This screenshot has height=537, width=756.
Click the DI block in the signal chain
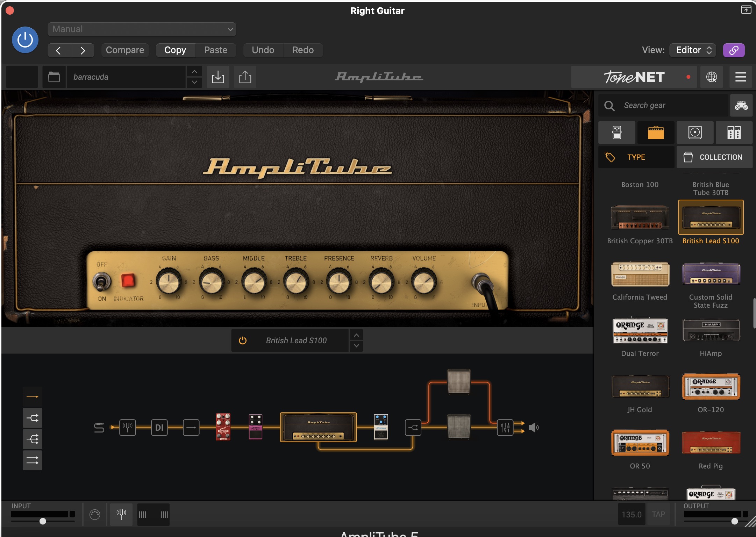[159, 427]
